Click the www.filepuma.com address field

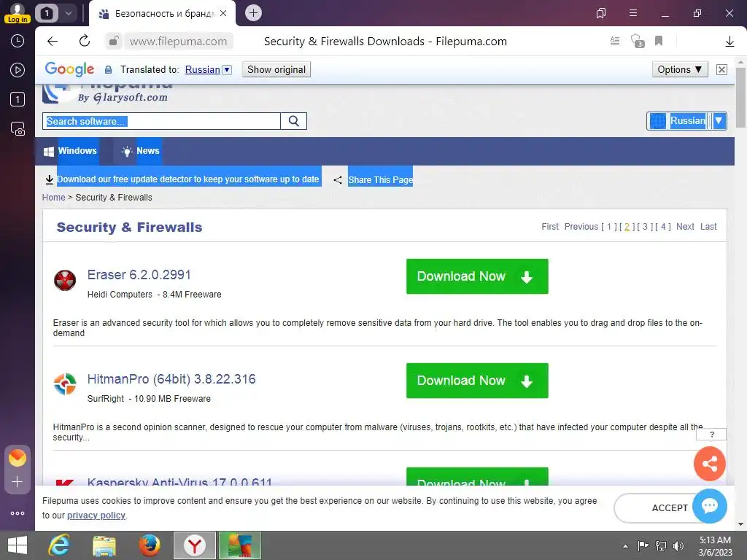[x=178, y=42]
